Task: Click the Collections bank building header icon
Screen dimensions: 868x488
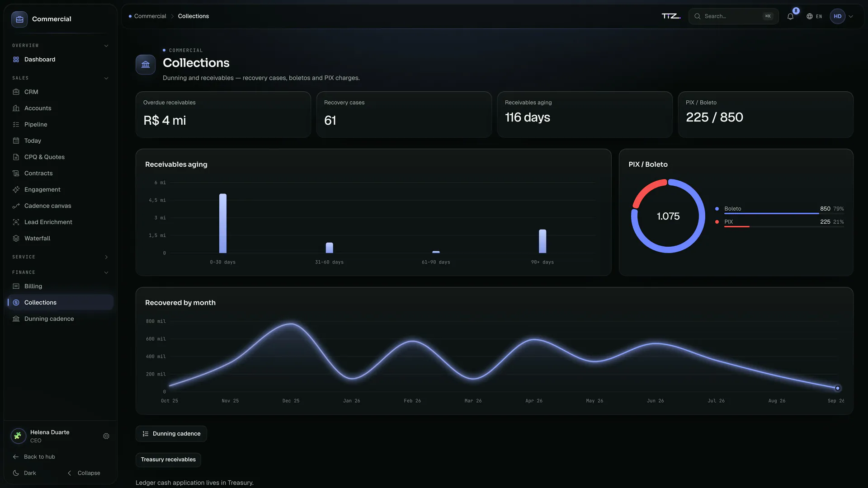Action: [146, 65]
